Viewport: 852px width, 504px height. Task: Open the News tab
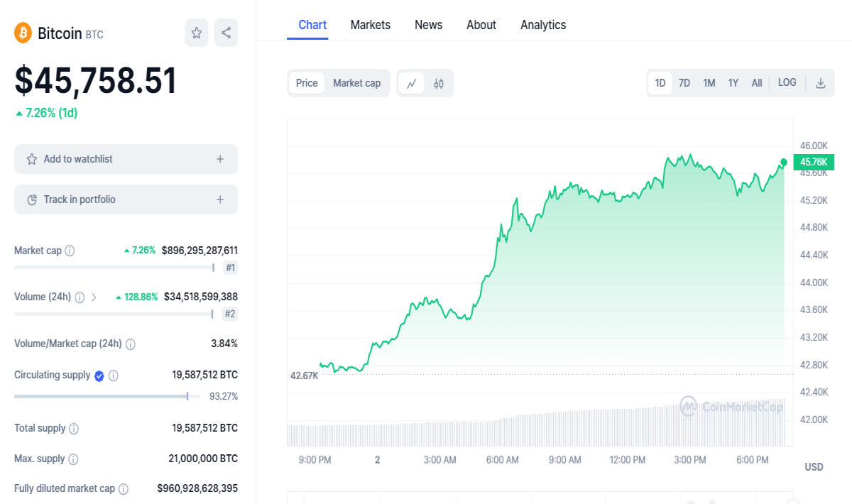point(429,25)
